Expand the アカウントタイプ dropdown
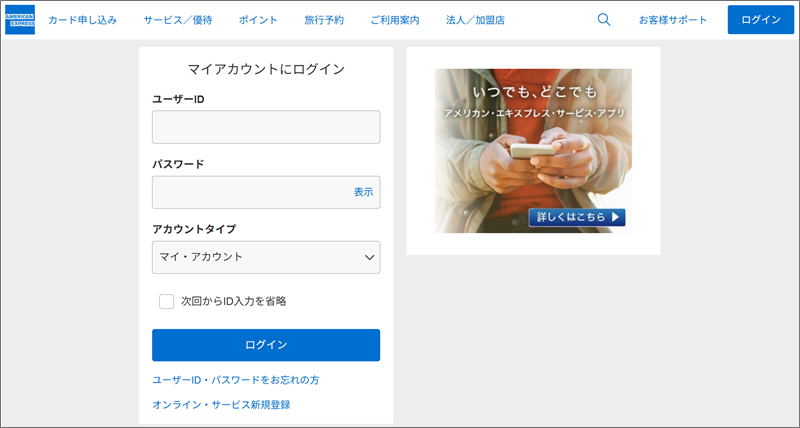 (266, 257)
